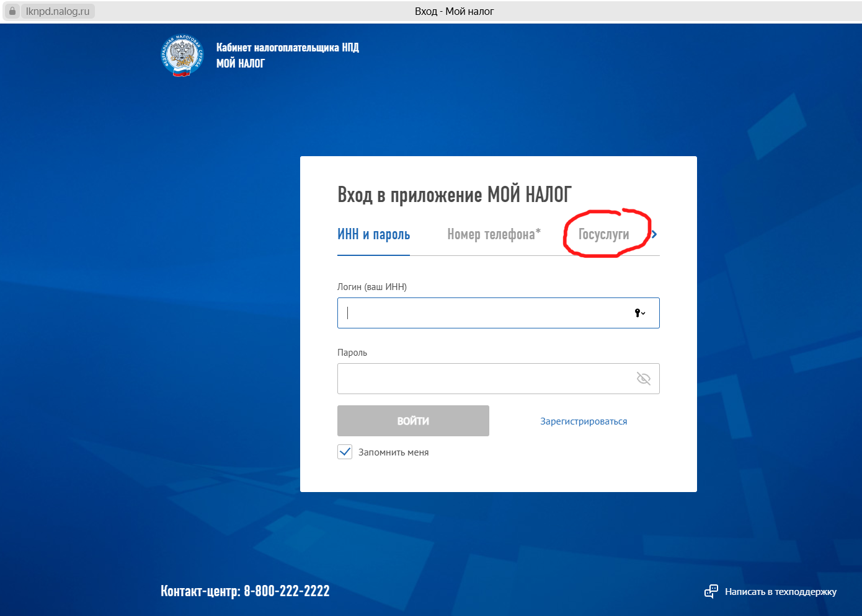This screenshot has width=862, height=616.
Task: Click the 'МОЙ НАЛОГ' header subtitle
Action: 241,63
